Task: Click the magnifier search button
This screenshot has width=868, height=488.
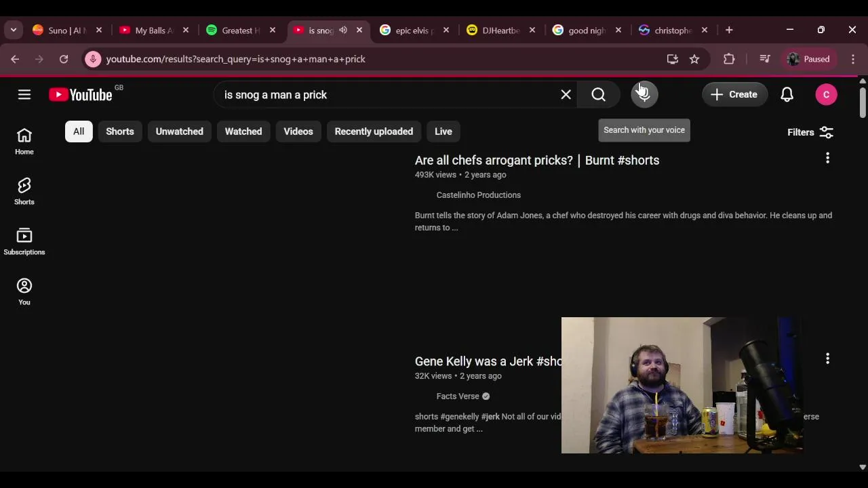Action: (x=598, y=95)
